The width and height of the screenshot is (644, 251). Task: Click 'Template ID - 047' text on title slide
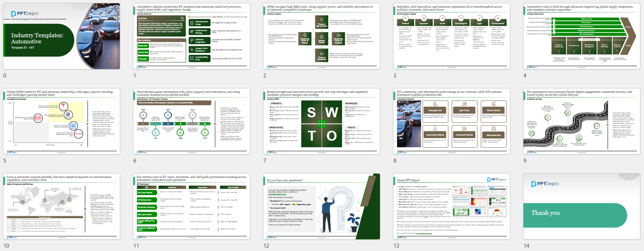click(x=23, y=47)
